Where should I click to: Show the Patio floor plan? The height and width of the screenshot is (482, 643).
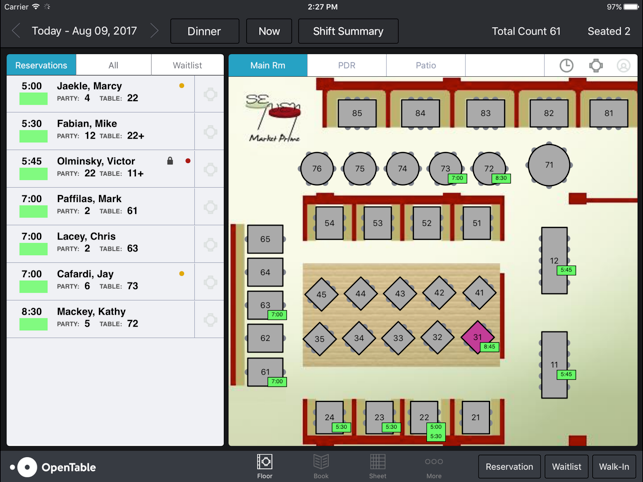pyautogui.click(x=426, y=65)
